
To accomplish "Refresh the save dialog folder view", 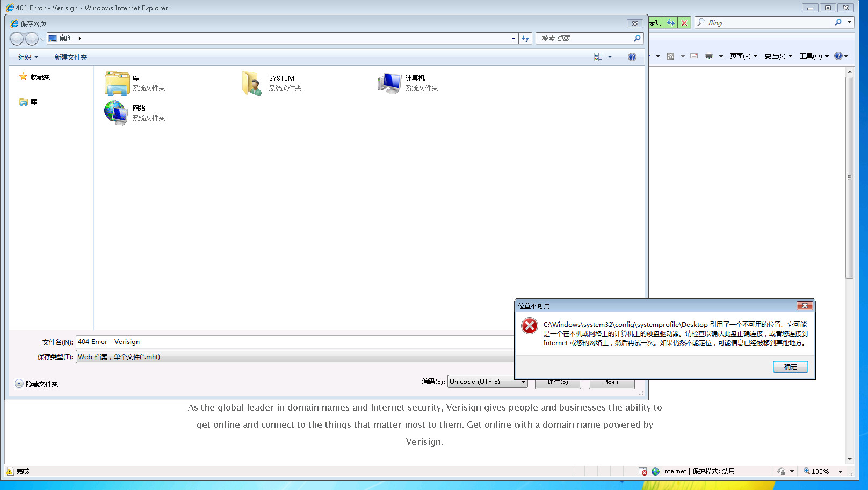I will pyautogui.click(x=525, y=38).
